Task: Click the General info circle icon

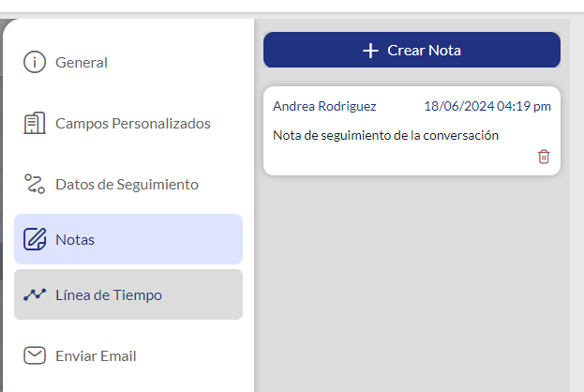Action: coord(35,63)
